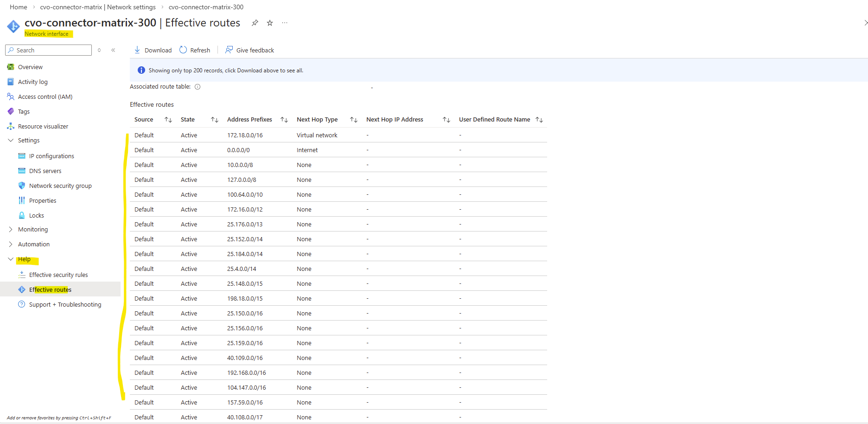Expand the Monitoring section

(x=11, y=229)
